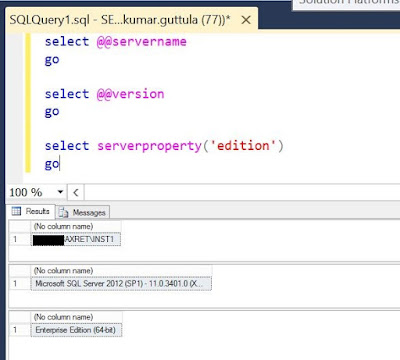Click the 'edition' string literal
400x360 pixels.
[x=243, y=146]
